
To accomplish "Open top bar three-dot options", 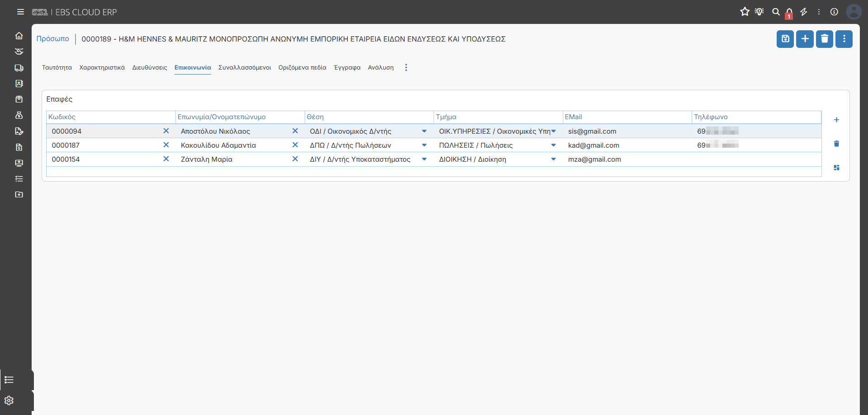I will click(819, 12).
